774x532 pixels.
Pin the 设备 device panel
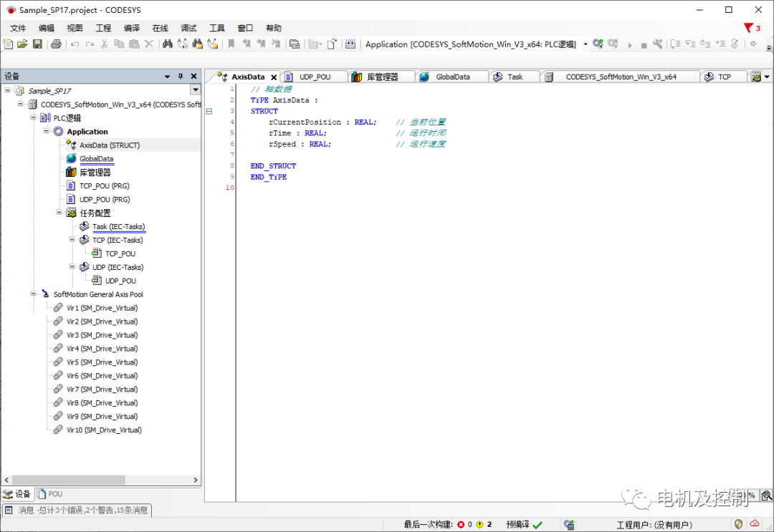click(181, 77)
